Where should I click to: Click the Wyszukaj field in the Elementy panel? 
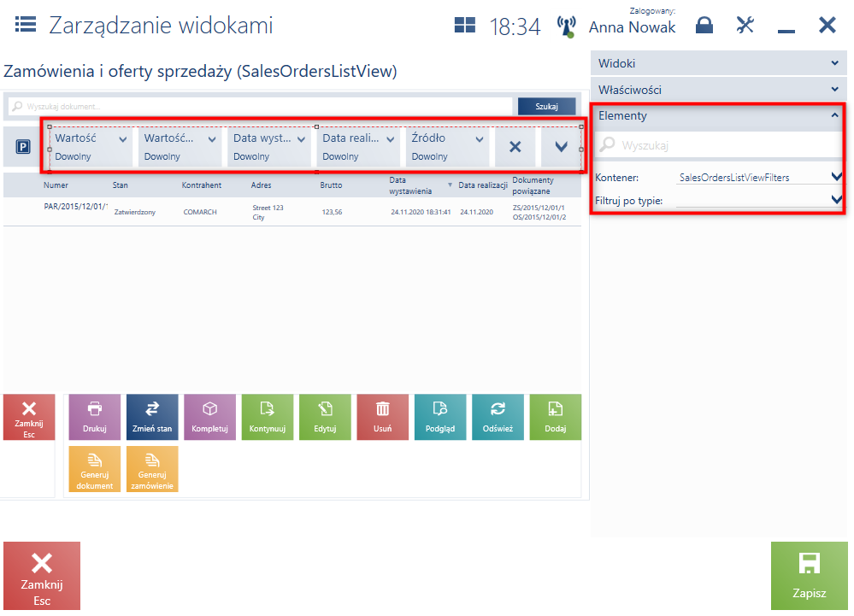pyautogui.click(x=718, y=144)
